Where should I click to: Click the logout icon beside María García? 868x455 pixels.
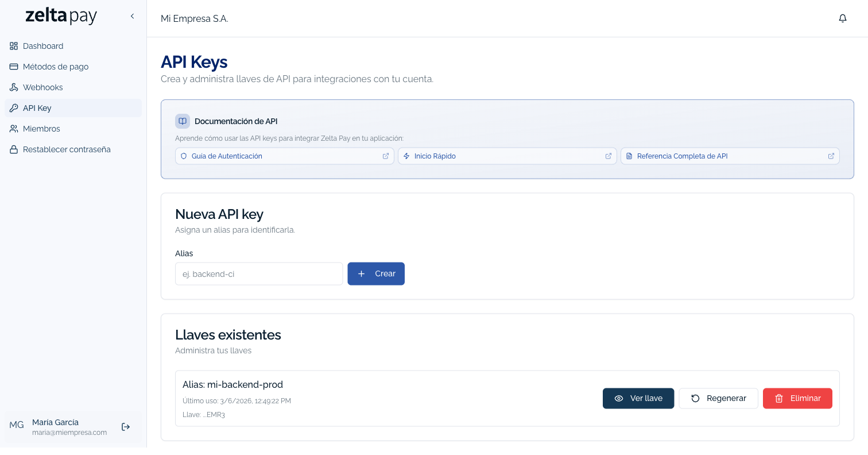click(125, 427)
